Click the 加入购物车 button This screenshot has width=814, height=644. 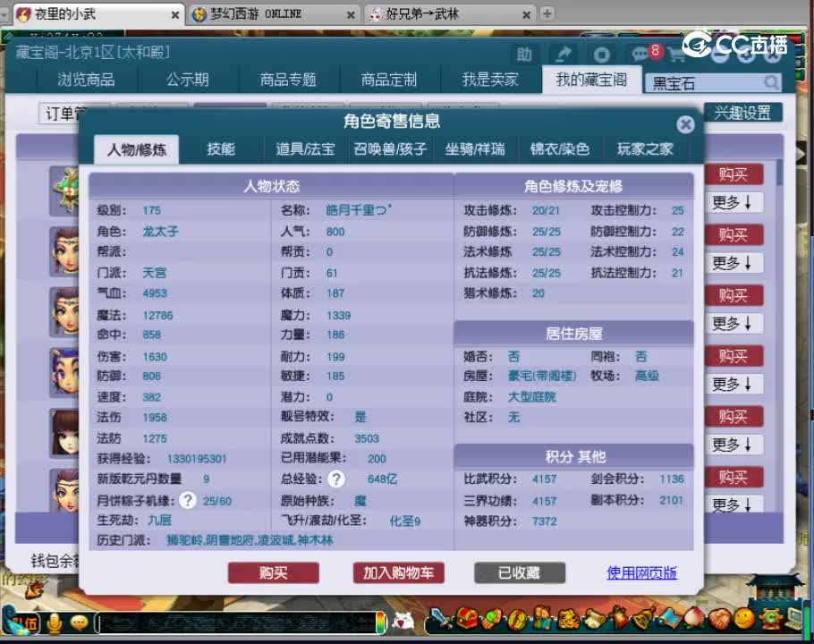398,573
